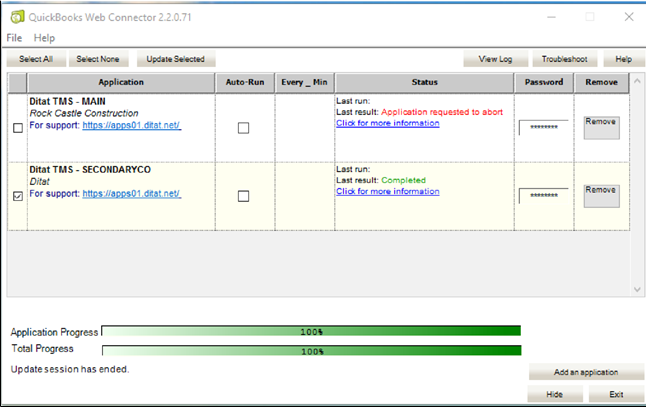The height and width of the screenshot is (407, 646).
Task: Click the Total Progress bar
Action: tap(311, 351)
